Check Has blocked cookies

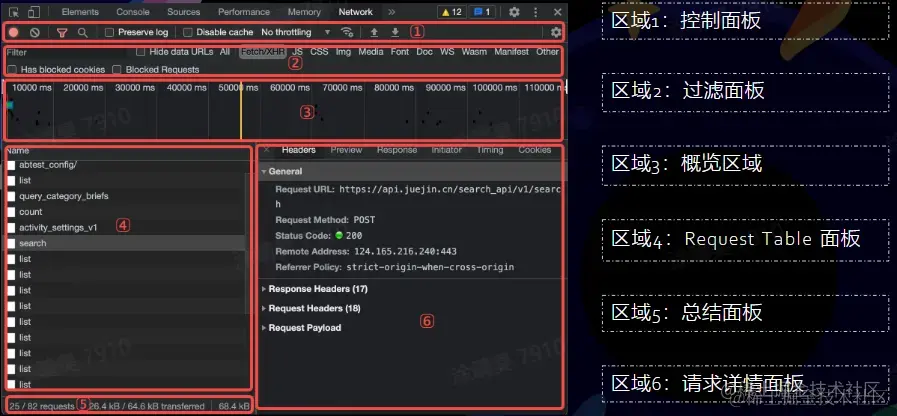click(11, 69)
